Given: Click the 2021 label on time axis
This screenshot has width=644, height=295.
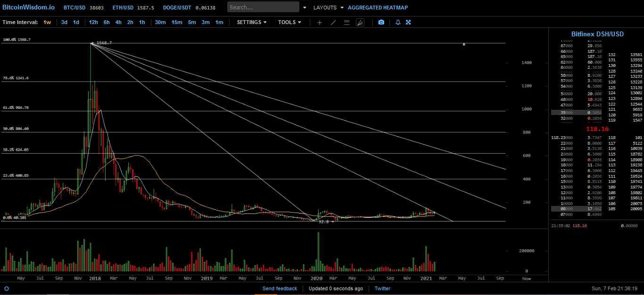Looking at the screenshot, I should click(426, 279).
